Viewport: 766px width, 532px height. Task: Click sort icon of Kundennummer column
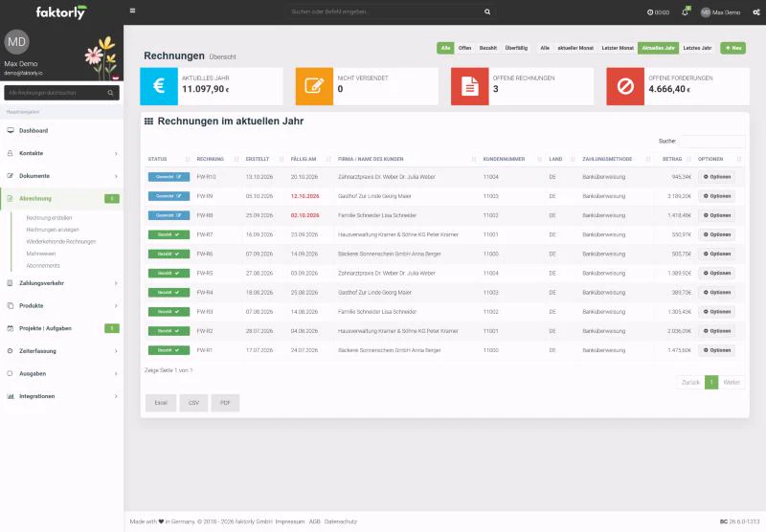coord(539,159)
